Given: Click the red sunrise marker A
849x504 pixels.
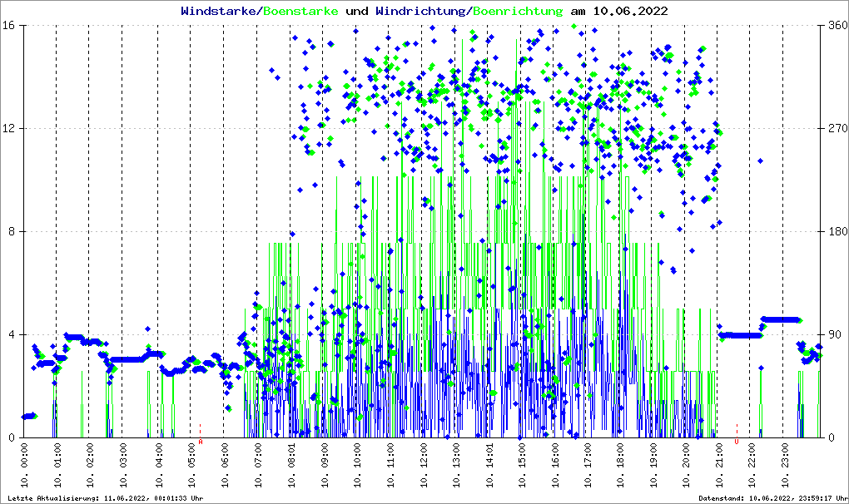Looking at the screenshot, I should point(201,442).
